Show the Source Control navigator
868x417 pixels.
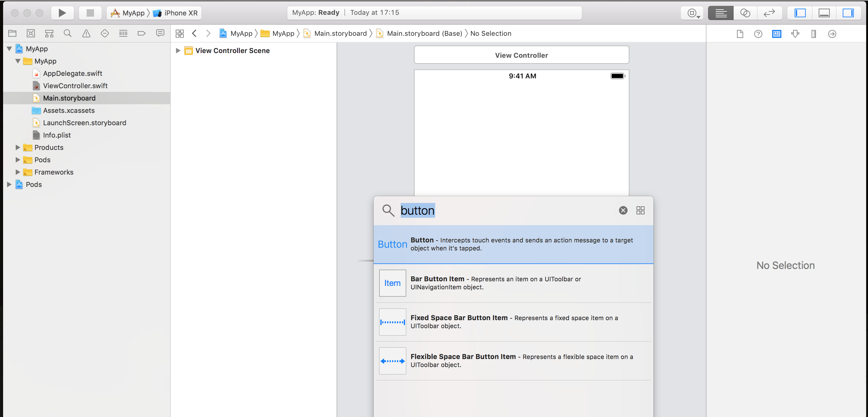coord(31,33)
